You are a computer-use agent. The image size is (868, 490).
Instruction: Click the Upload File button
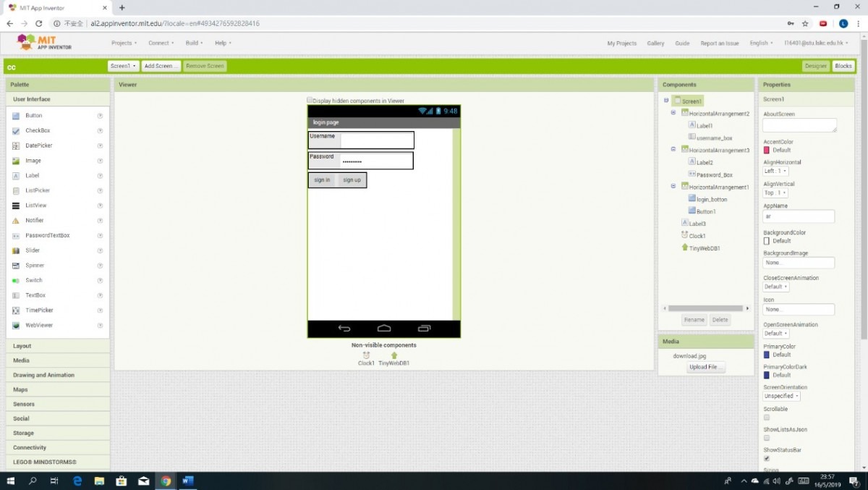click(706, 368)
